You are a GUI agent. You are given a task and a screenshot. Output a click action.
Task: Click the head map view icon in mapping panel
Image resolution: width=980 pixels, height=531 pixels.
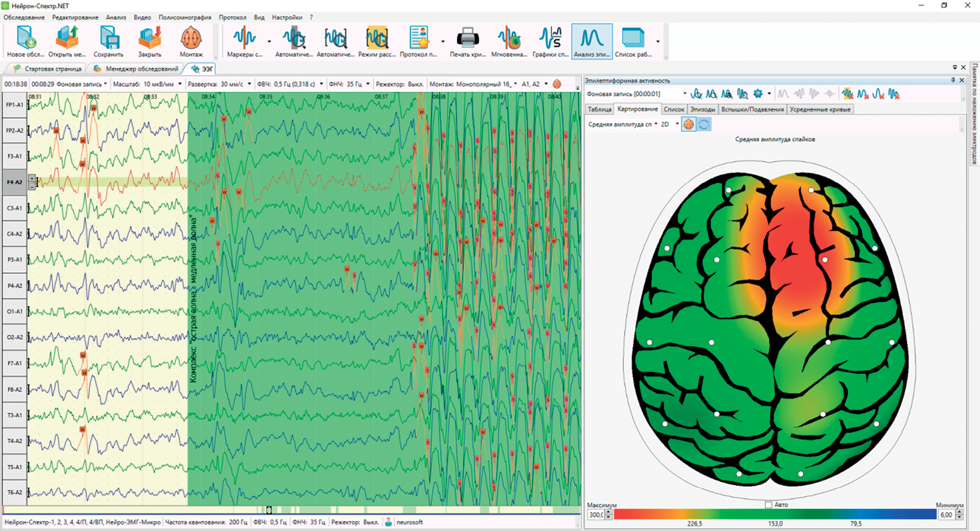pyautogui.click(x=688, y=124)
